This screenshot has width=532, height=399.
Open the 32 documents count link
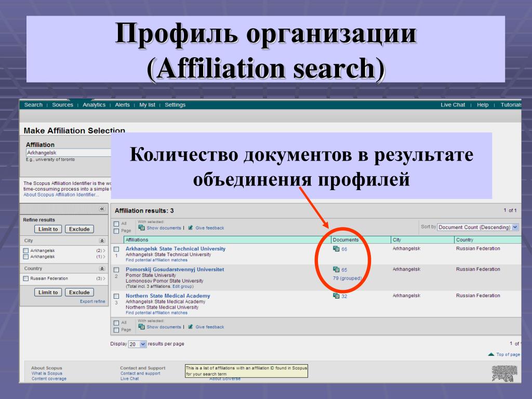344,296
